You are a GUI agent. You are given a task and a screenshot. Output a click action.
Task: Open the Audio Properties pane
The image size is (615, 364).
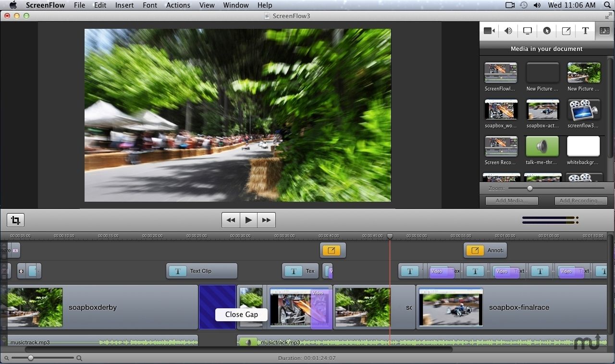[x=508, y=30]
